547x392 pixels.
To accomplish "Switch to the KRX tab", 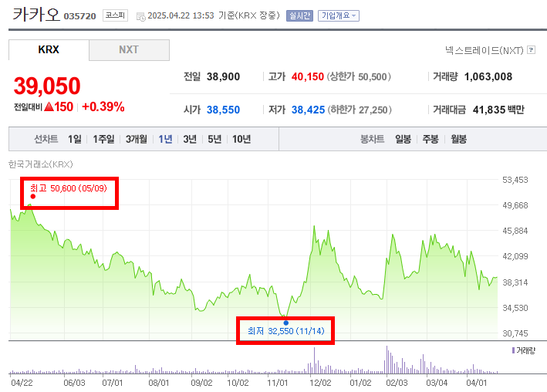I will (49, 50).
